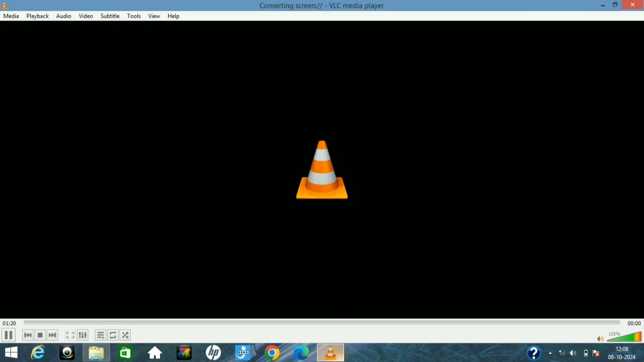Show extended settings equalizer icon
The width and height of the screenshot is (644, 362).
[83, 335]
